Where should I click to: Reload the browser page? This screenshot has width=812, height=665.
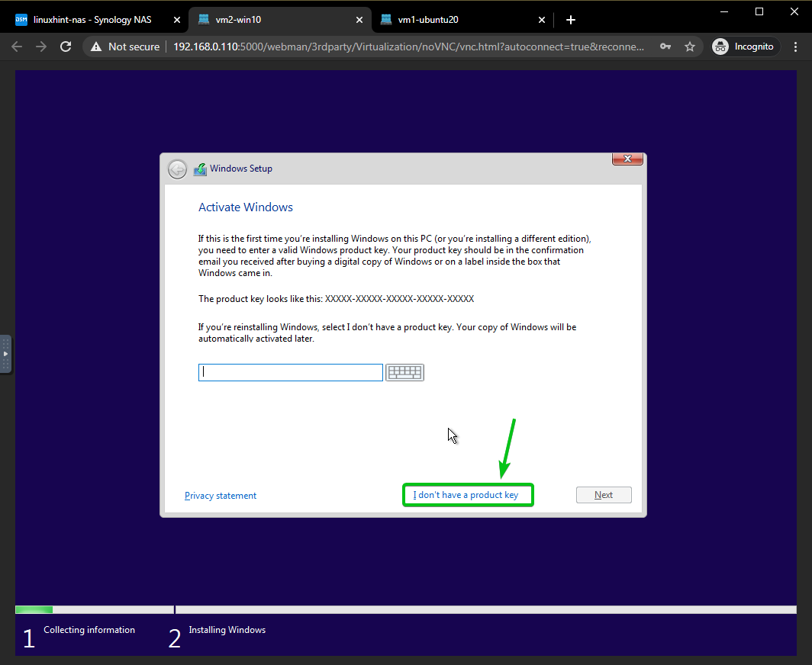[66, 47]
